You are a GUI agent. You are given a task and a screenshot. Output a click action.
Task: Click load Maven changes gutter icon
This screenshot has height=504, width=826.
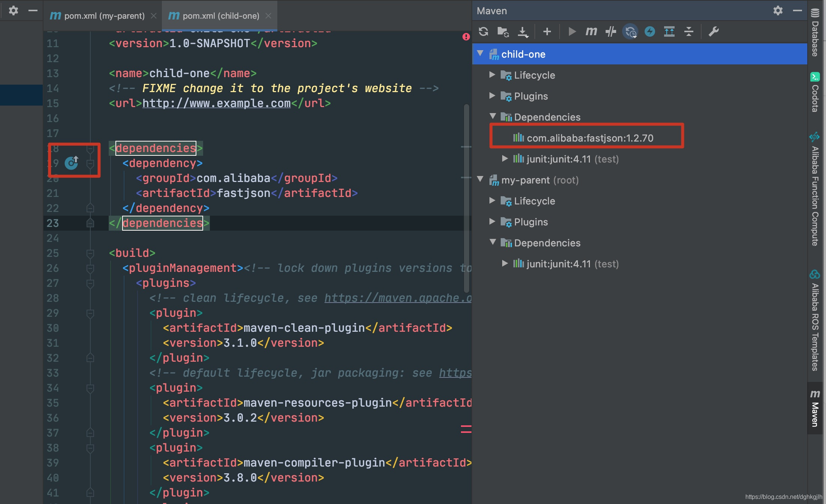[x=71, y=163]
